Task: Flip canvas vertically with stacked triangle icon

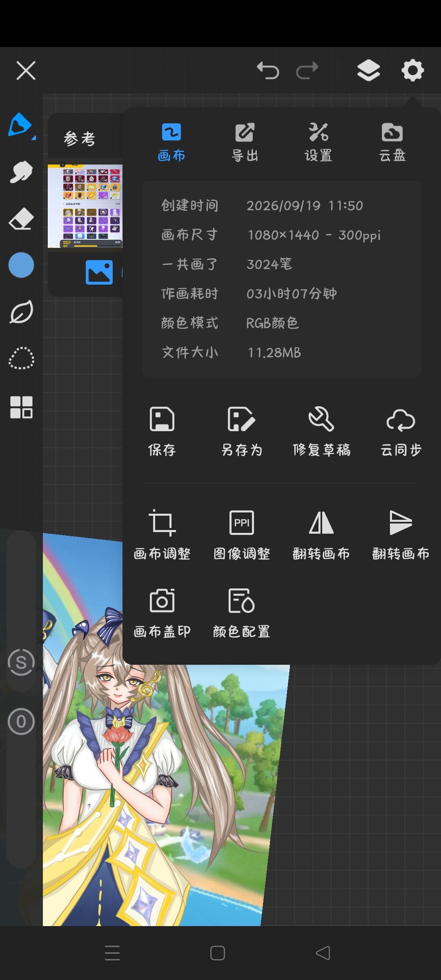Action: pos(401,535)
